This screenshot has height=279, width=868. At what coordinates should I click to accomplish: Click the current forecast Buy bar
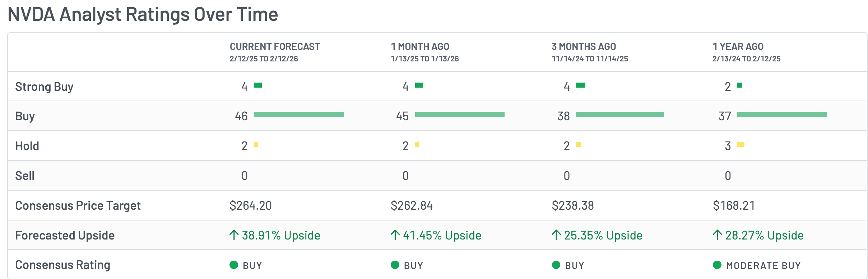click(x=299, y=115)
